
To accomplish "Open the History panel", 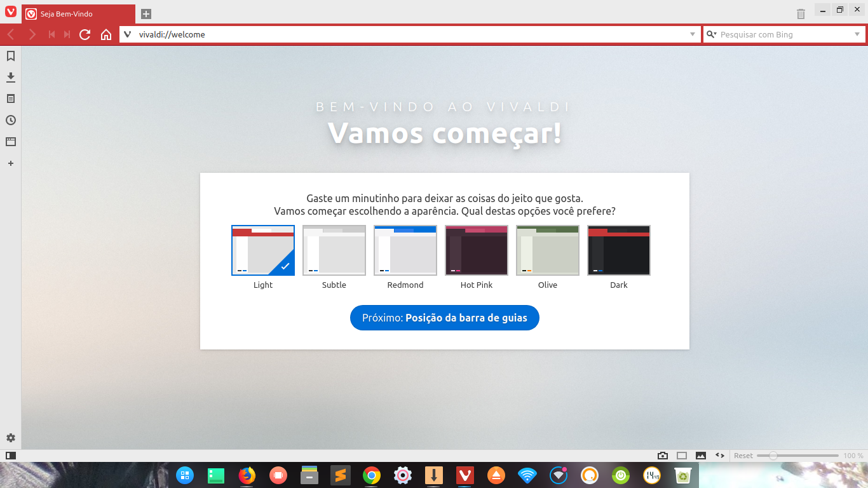I will (11, 120).
